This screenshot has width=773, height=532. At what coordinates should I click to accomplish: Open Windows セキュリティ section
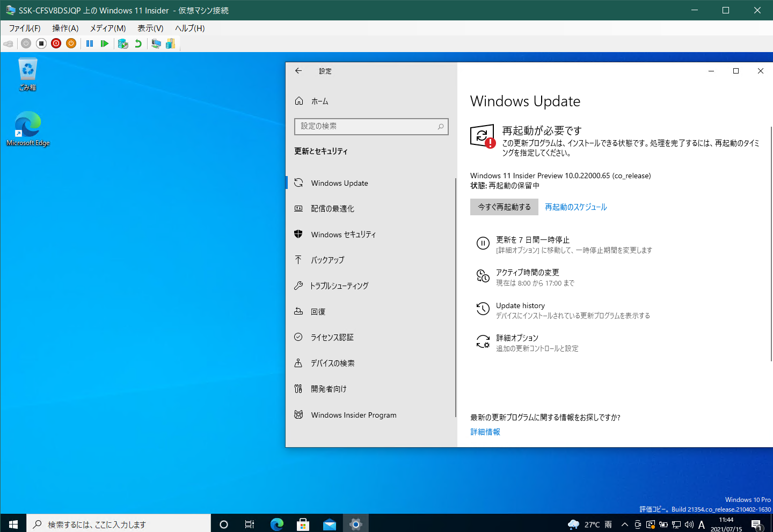click(370, 235)
